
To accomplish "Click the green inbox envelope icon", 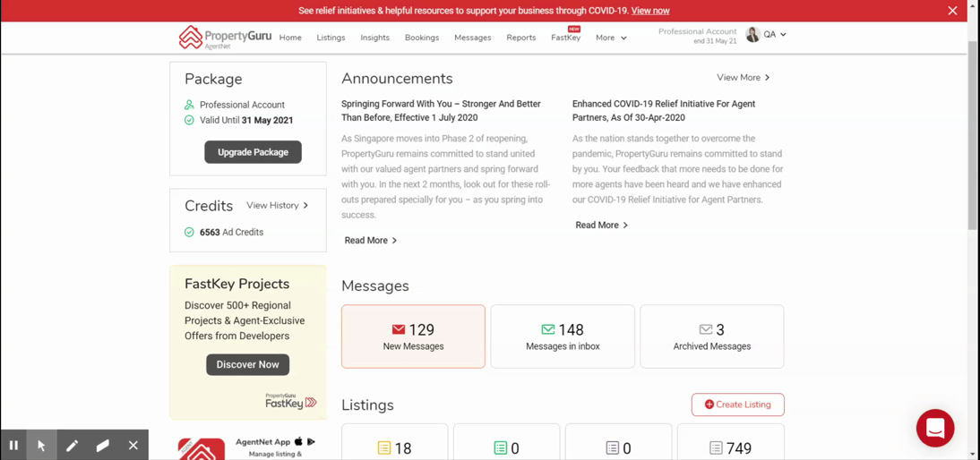I will (x=548, y=329).
